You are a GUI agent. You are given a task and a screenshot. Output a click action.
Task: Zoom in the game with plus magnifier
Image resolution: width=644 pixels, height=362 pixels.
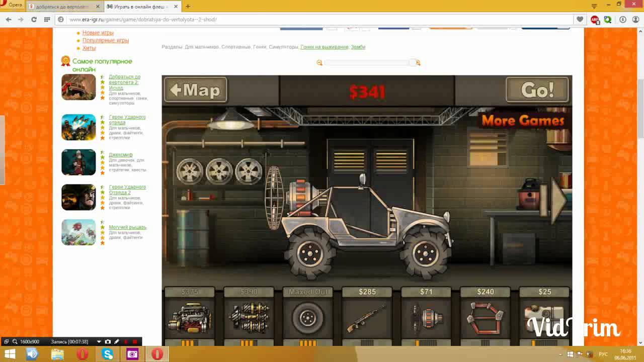click(418, 63)
